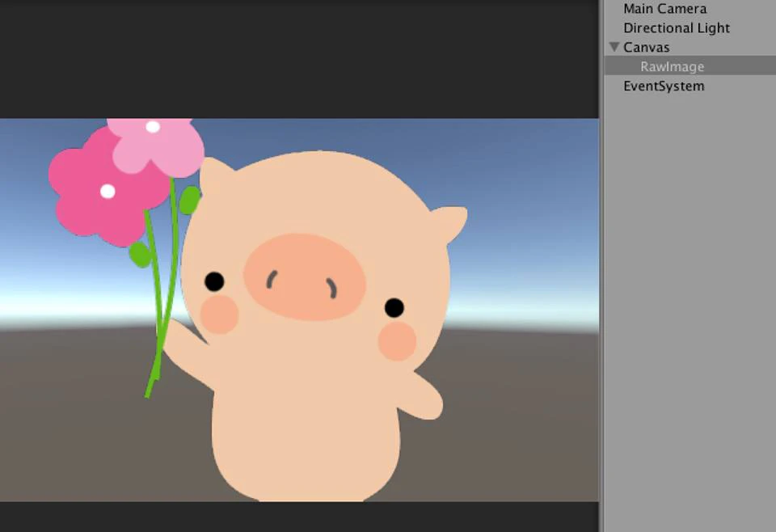Collapse the Canvas tree node
This screenshot has height=532, width=776.
pos(614,47)
